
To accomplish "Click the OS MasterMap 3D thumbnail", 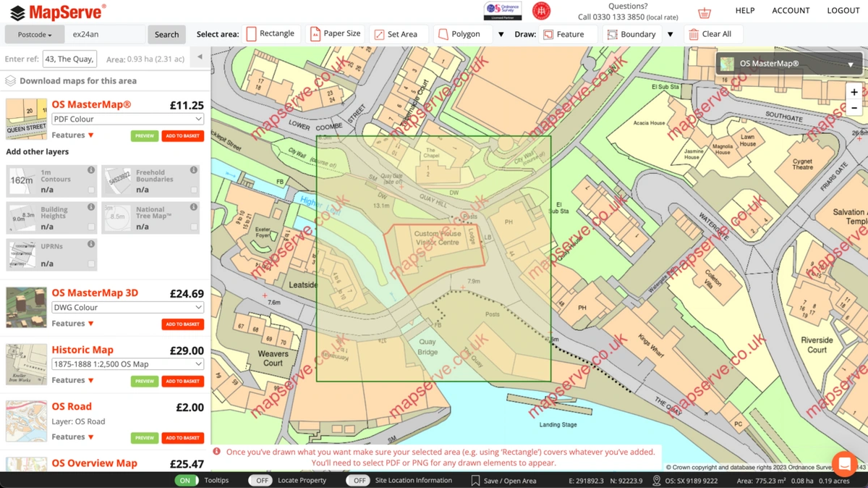I will (x=26, y=308).
